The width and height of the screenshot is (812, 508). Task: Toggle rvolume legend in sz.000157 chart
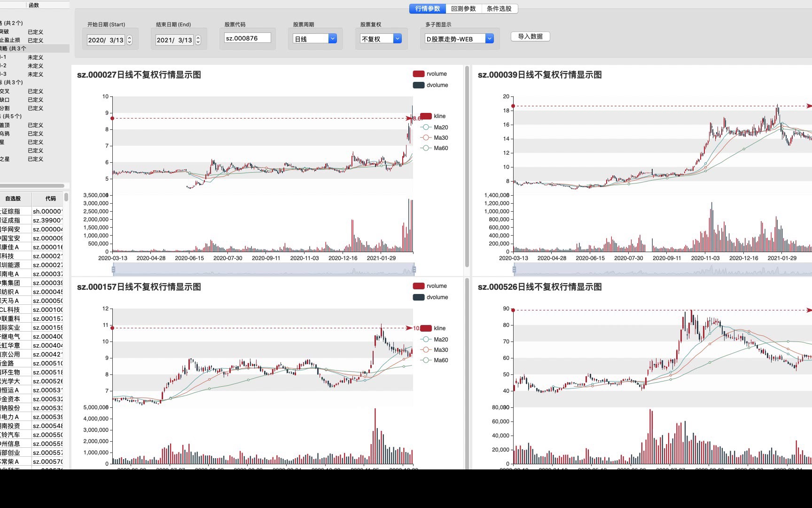[x=429, y=286]
